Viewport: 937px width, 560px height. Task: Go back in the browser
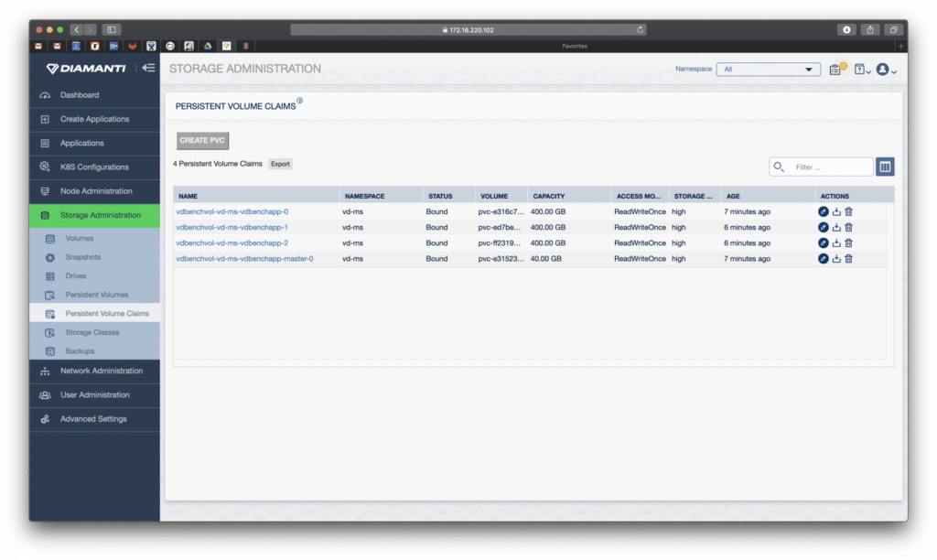pyautogui.click(x=77, y=29)
